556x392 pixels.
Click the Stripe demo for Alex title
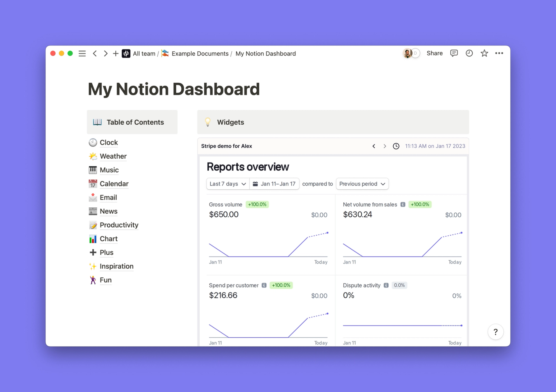(x=227, y=146)
